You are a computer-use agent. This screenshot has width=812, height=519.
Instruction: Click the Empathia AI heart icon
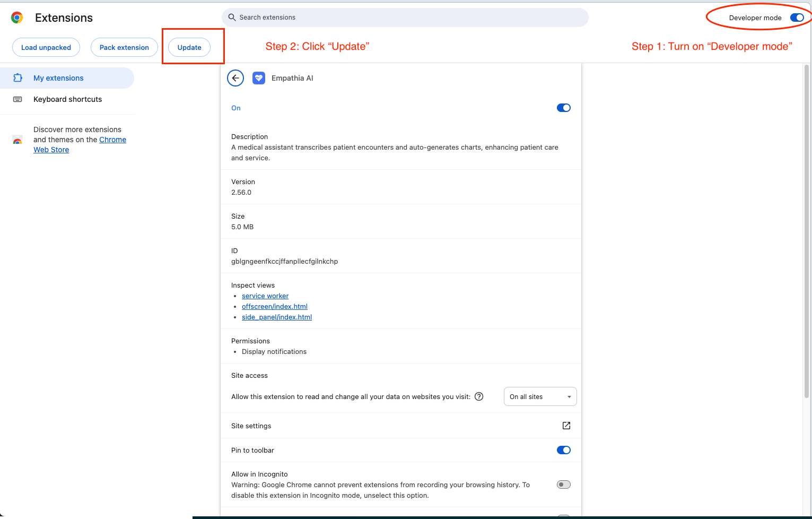pos(259,78)
